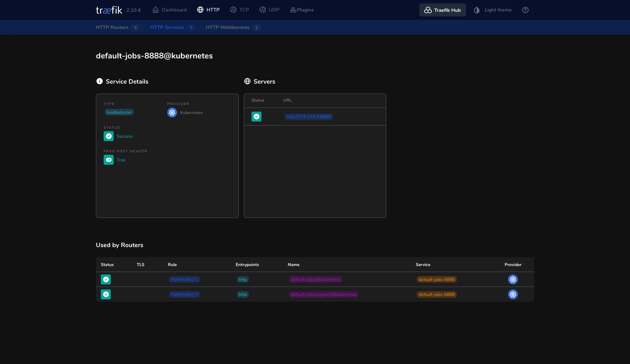This screenshot has width=630, height=364.
Task: Click the HTTP Middlewares count badge 2
Action: (x=256, y=27)
